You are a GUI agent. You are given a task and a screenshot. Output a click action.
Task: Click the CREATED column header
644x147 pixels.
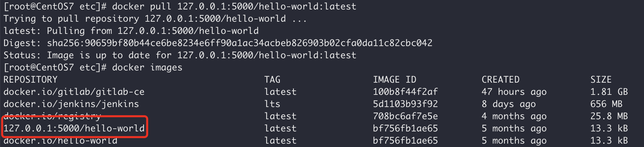(500, 80)
